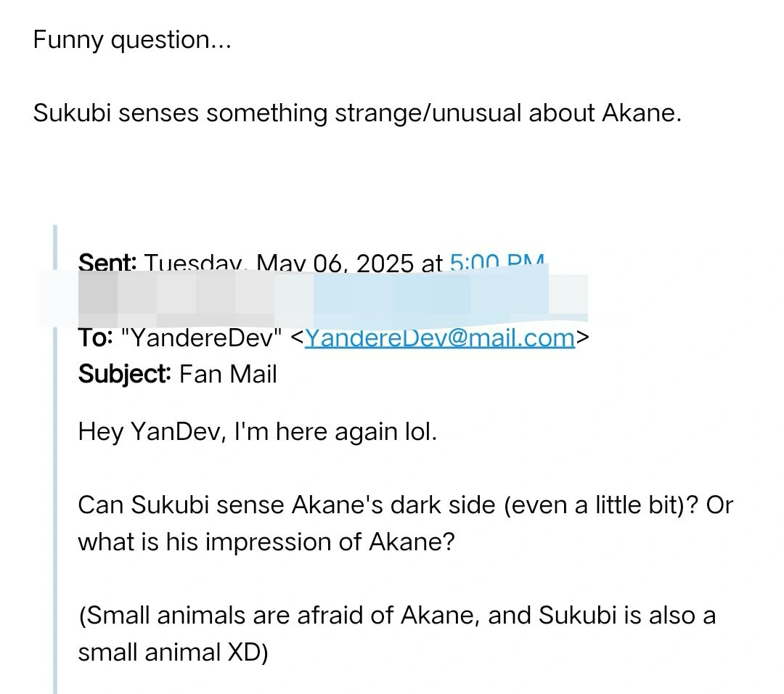This screenshot has height=694, width=784.
Task: Click the 5:00 PM timestamp link
Action: 496,264
